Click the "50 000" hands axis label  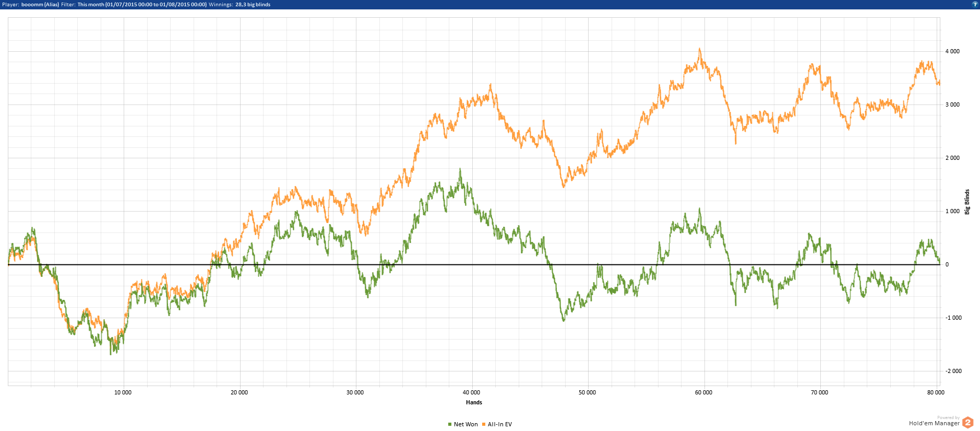[x=588, y=392]
